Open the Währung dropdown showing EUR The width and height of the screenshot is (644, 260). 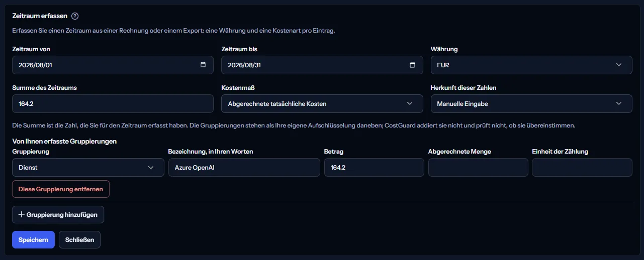pyautogui.click(x=531, y=65)
